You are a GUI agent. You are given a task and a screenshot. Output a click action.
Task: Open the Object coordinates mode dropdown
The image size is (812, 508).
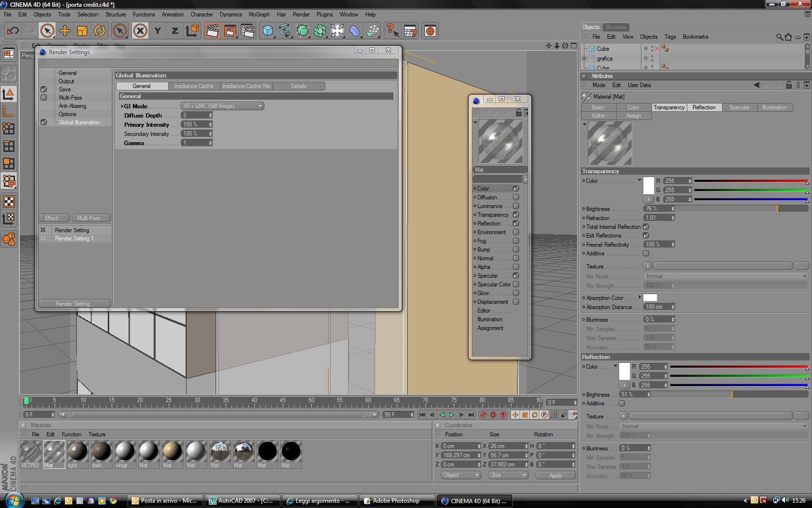point(461,475)
